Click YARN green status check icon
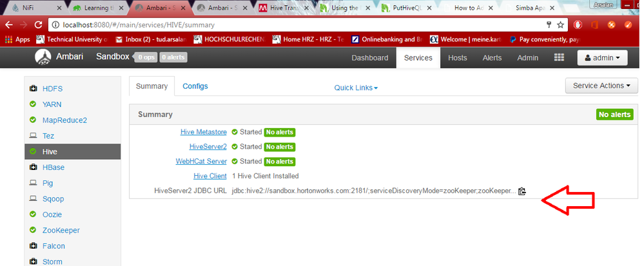This screenshot has width=644, height=266. click(34, 104)
